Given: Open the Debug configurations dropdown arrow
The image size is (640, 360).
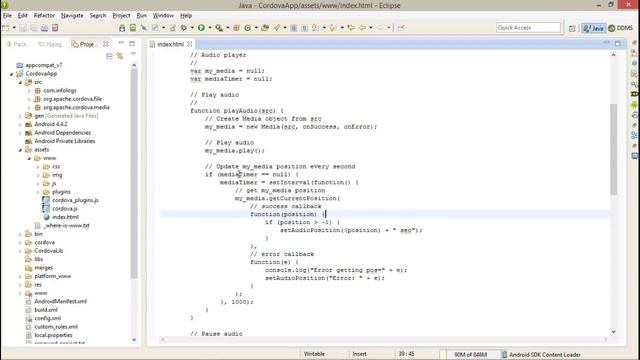Looking at the screenshot, I should tap(192, 28).
